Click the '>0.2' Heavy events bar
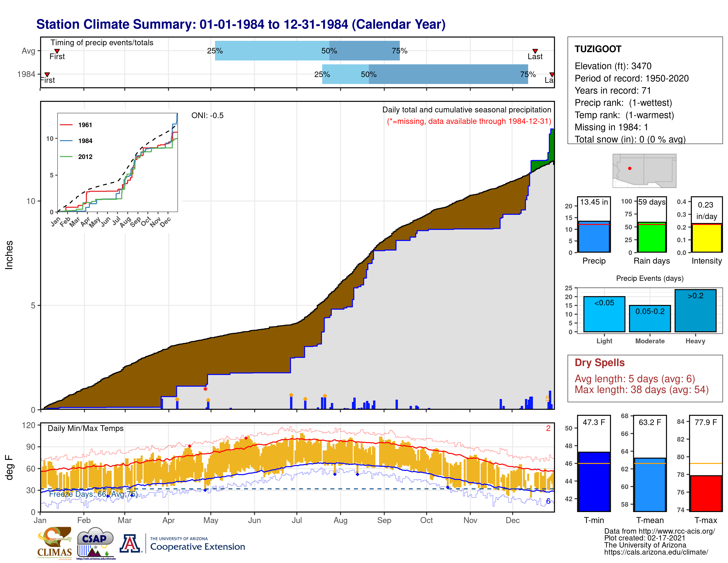Viewport: 728px width, 563px height. (x=695, y=310)
